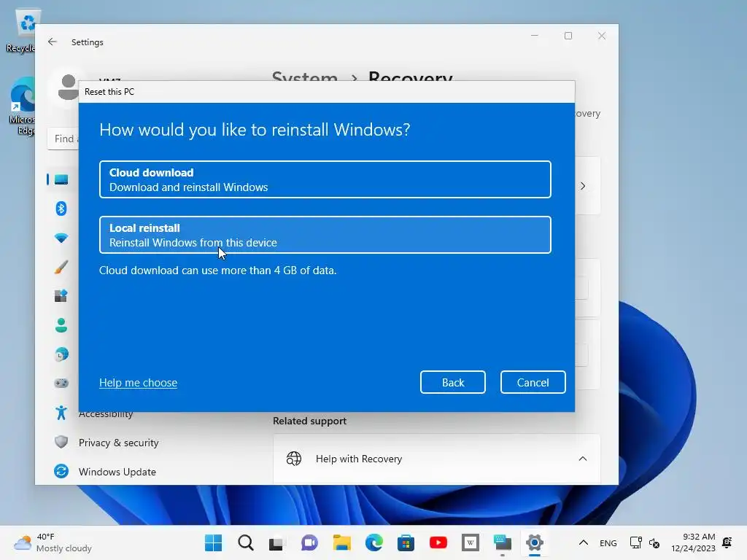Go back in the Reset this PC dialog
The height and width of the screenshot is (560, 747).
point(452,382)
